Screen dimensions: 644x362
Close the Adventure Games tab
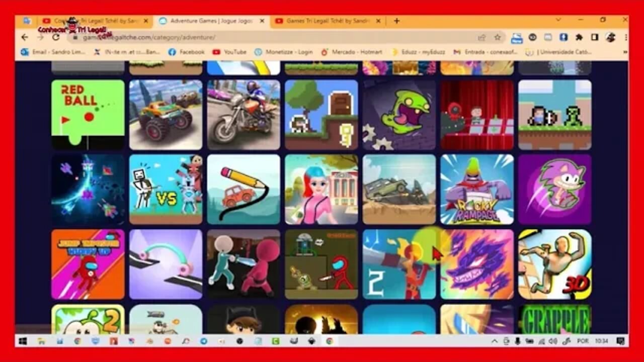coord(262,21)
